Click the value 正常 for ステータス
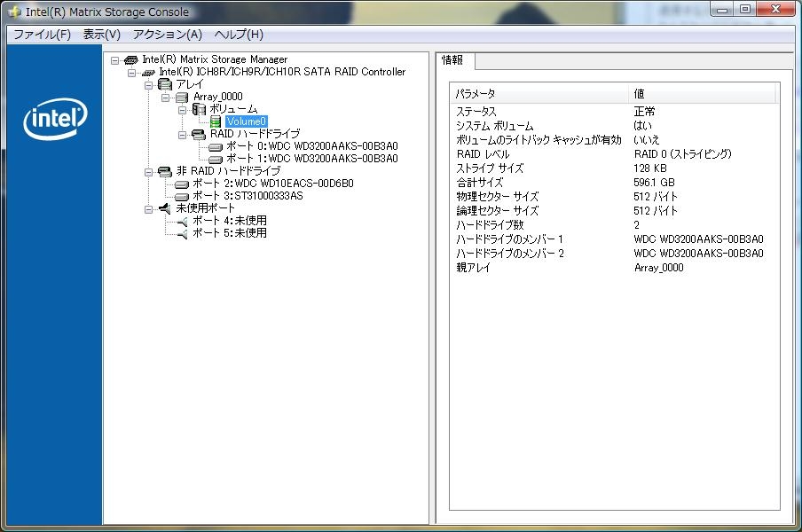Viewport: 802px width, 532px height. click(x=644, y=112)
